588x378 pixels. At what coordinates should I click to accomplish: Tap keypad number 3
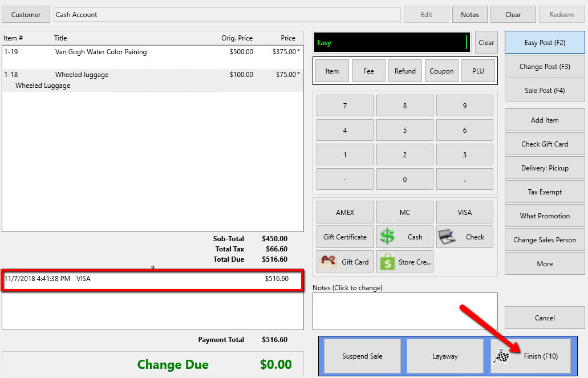point(465,155)
